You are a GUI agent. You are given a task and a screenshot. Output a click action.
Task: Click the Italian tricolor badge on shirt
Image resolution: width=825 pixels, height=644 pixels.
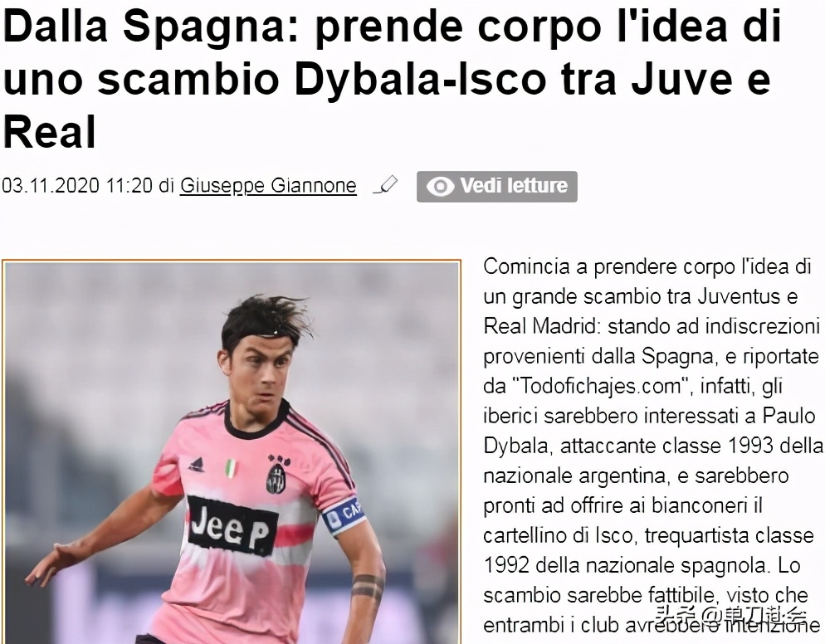point(231,468)
